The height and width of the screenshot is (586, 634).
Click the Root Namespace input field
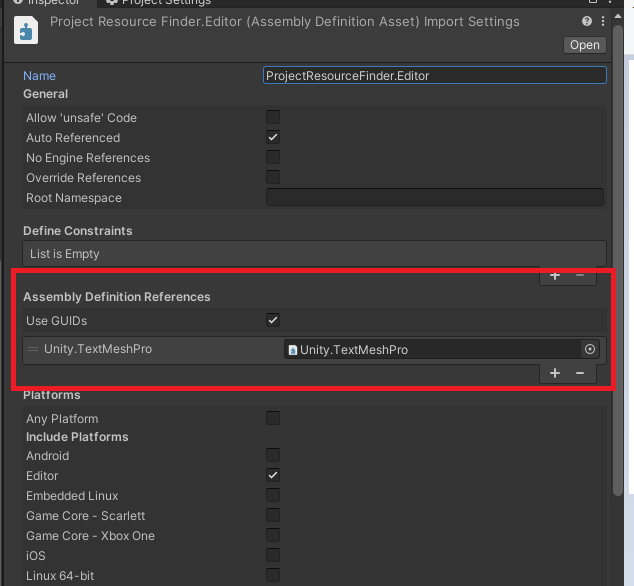[435, 197]
